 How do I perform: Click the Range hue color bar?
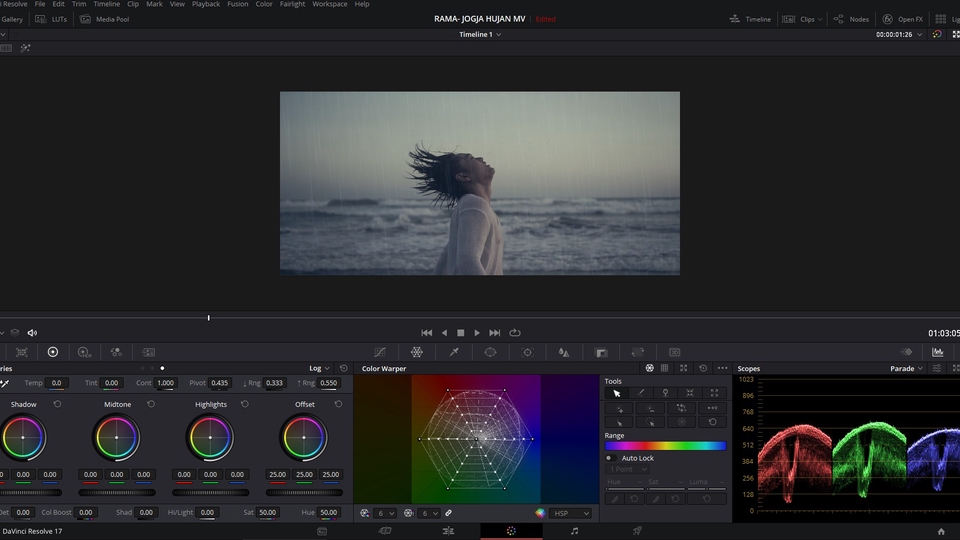(x=665, y=446)
